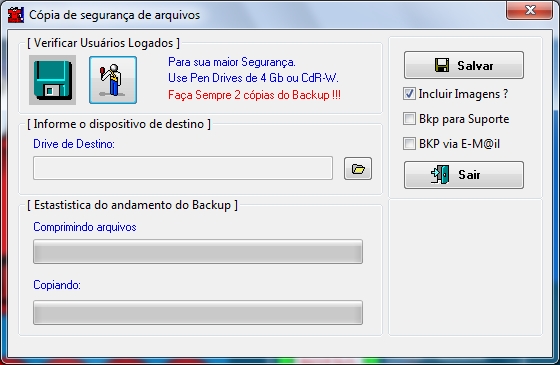The width and height of the screenshot is (560, 365).
Task: Click the Verificar Usuários Logados group heading
Action: point(104,43)
